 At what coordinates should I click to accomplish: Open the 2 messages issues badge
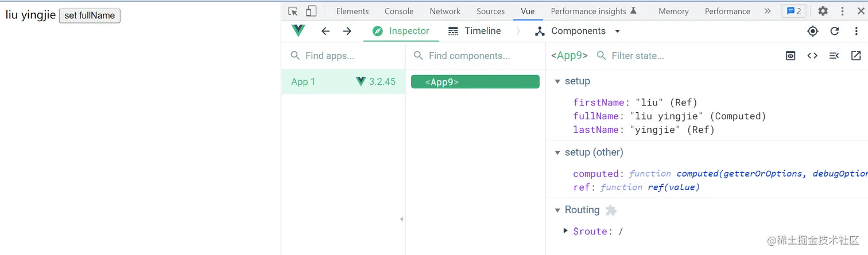(794, 11)
